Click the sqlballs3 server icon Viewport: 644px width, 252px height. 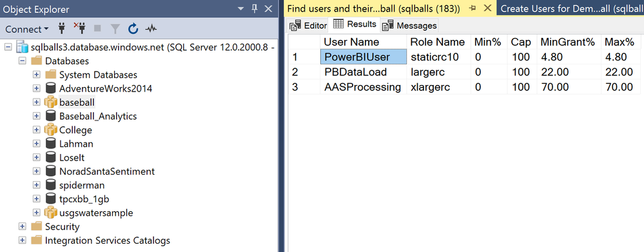click(x=22, y=47)
